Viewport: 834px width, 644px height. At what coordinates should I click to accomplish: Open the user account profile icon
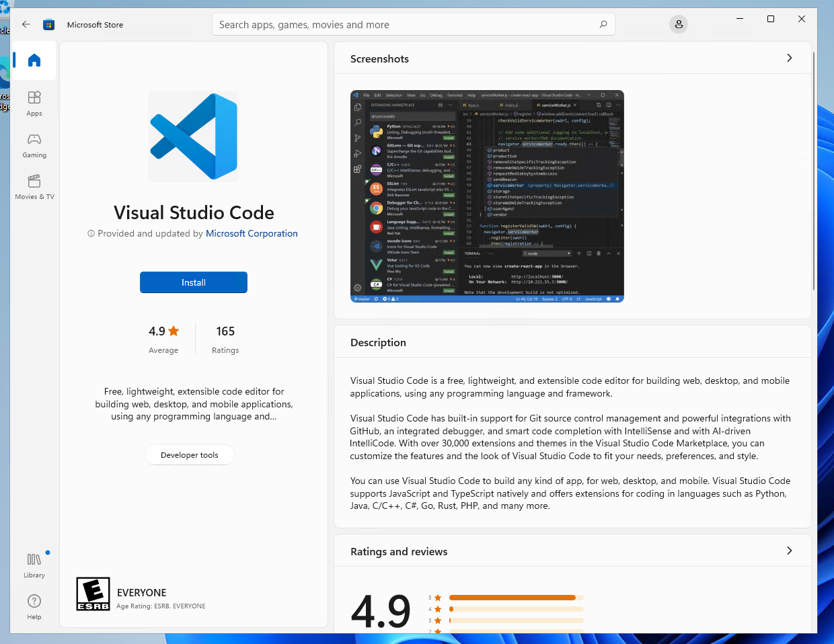(679, 25)
